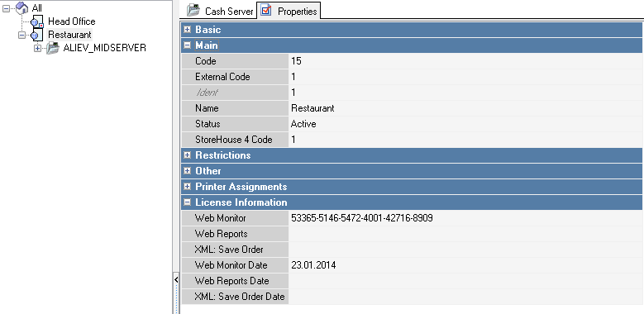Collapse the Restaurant tree node
The image size is (644, 314).
point(21,36)
